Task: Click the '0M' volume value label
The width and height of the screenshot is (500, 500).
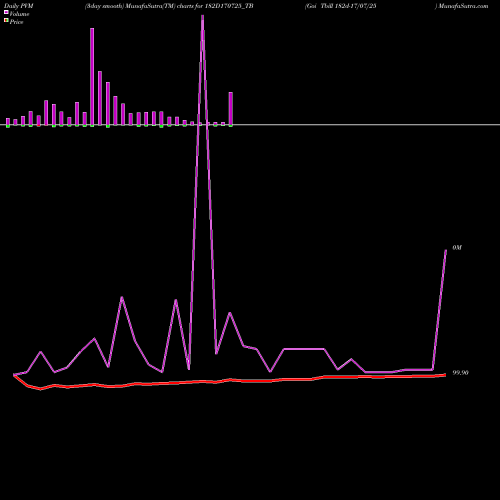Action: point(457,248)
